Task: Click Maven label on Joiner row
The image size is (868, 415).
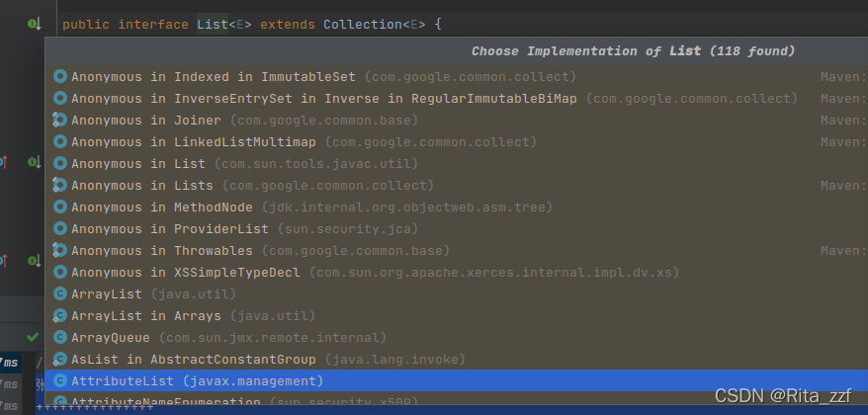Action: pos(843,121)
